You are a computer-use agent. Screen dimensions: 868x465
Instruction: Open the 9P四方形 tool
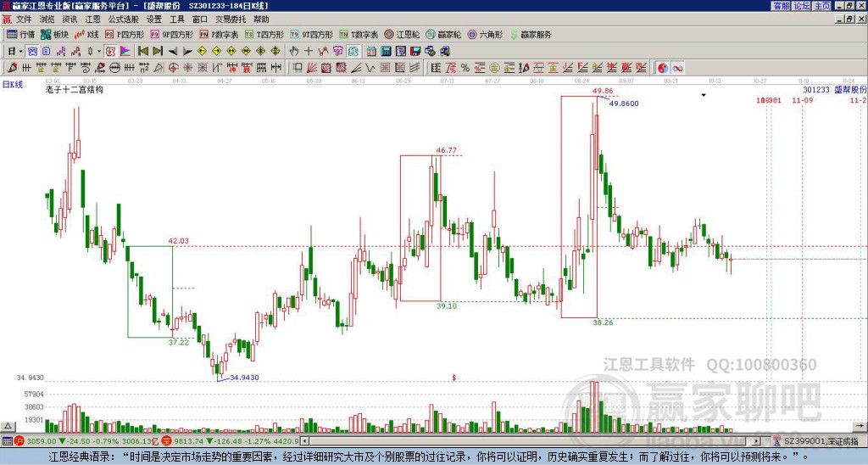pos(171,34)
